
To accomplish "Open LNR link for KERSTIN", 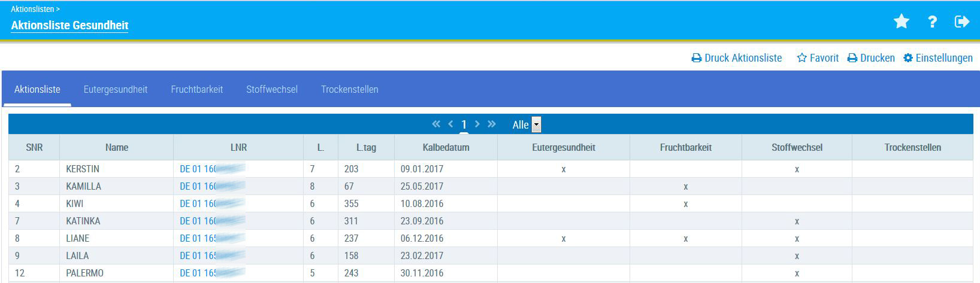I will point(198,169).
